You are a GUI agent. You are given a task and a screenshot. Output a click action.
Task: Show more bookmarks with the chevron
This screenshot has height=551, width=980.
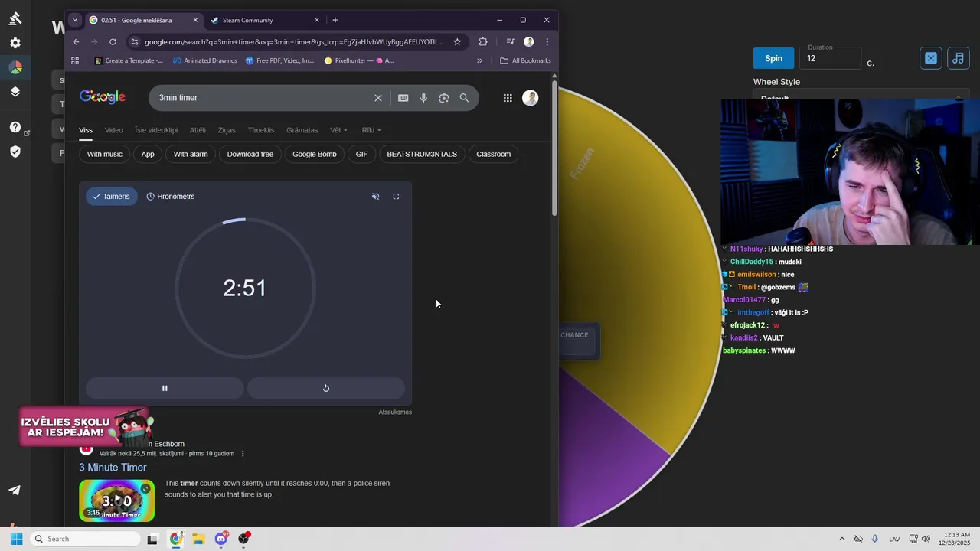(480, 60)
